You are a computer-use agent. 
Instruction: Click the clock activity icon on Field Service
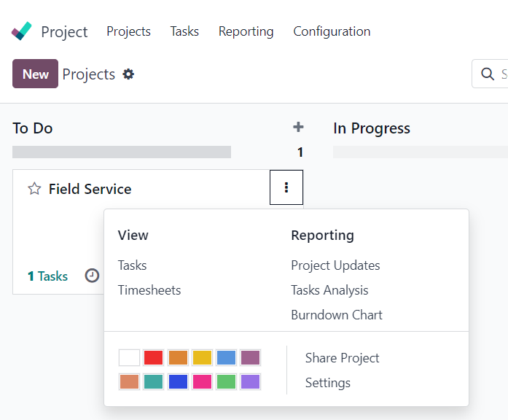click(92, 276)
